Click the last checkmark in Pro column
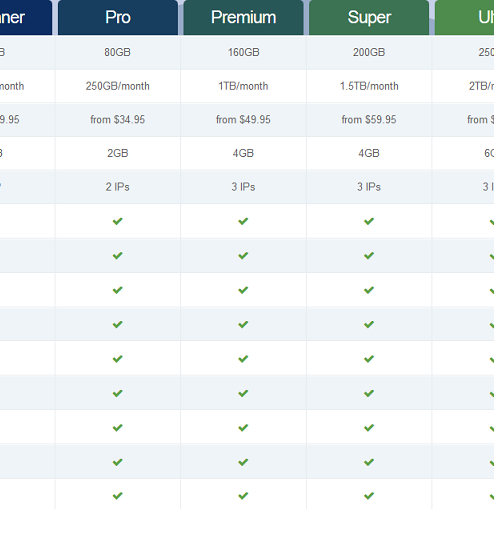Image resolution: width=494 pixels, height=559 pixels. tap(118, 496)
